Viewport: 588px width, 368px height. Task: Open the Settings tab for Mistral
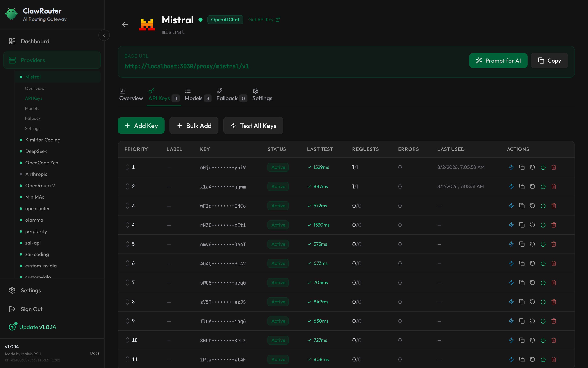[x=262, y=95]
